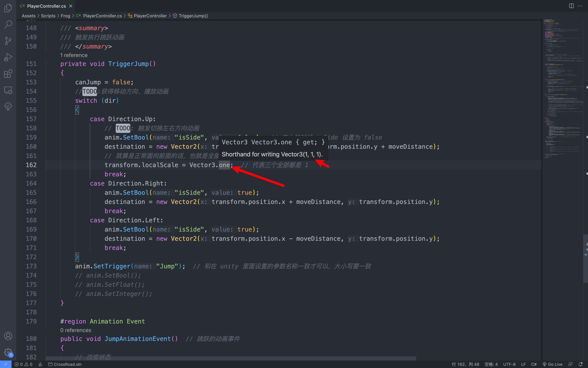This screenshot has width=588, height=368.
Task: Click line number 162 in gutter
Action: pos(31,165)
